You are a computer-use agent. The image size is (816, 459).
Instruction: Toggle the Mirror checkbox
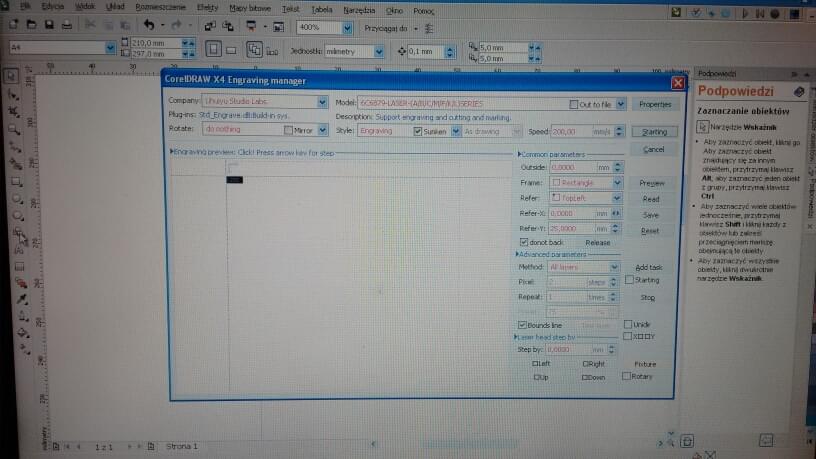point(288,130)
